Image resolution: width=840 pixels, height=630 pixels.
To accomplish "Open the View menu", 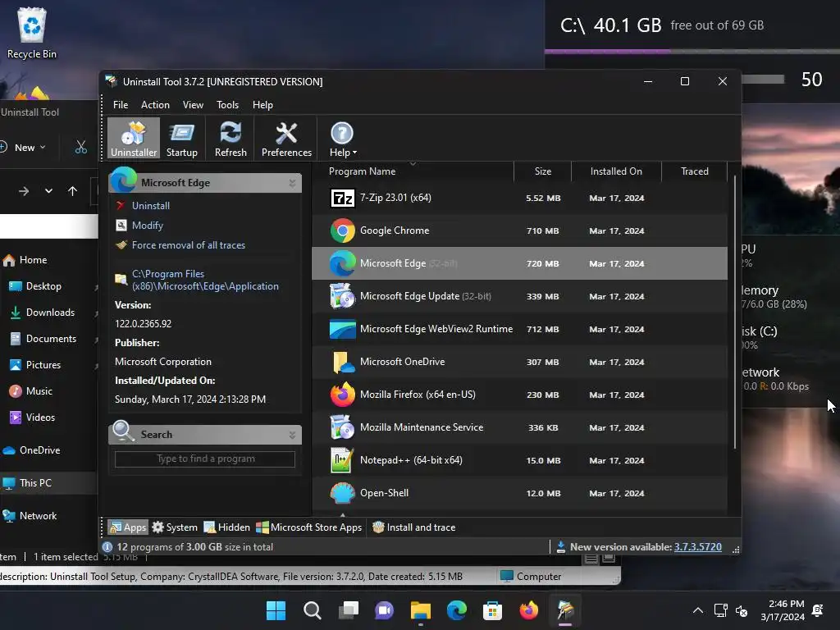I will (193, 105).
